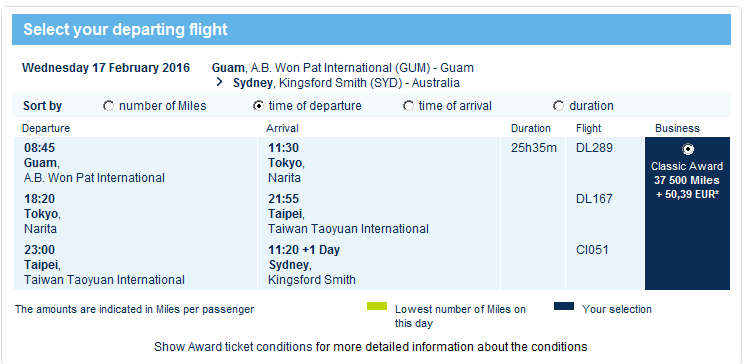This screenshot has height=364, width=744.
Task: Click the Business column header
Action: tap(677, 128)
